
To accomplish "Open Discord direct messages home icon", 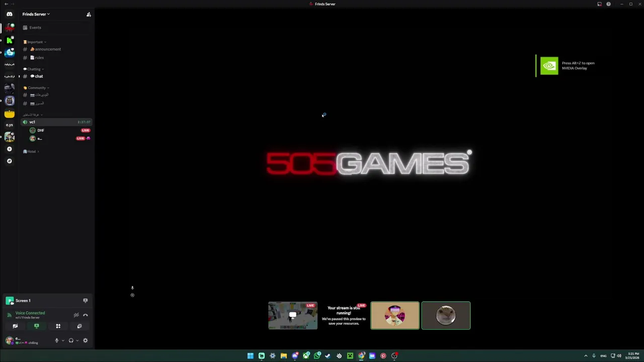I will tap(9, 14).
